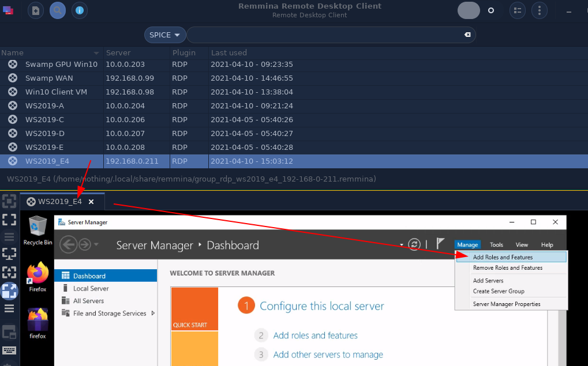Sort by the Last used column header

click(x=398, y=53)
